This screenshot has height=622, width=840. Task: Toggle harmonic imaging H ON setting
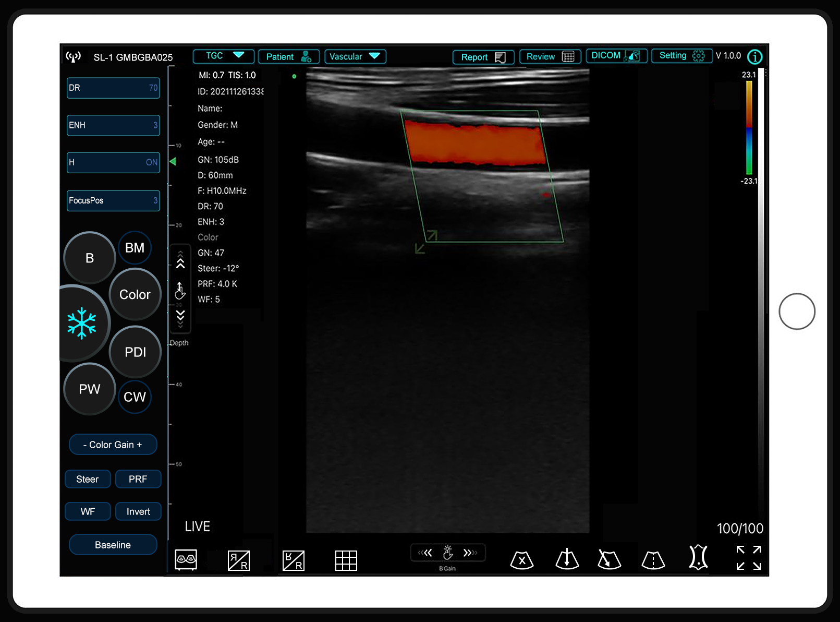point(113,162)
